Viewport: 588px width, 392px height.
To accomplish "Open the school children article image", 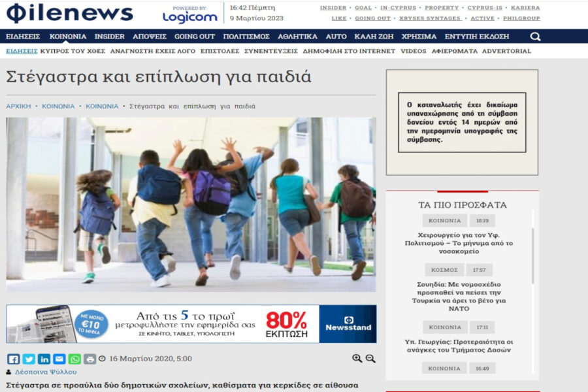I will (191, 204).
